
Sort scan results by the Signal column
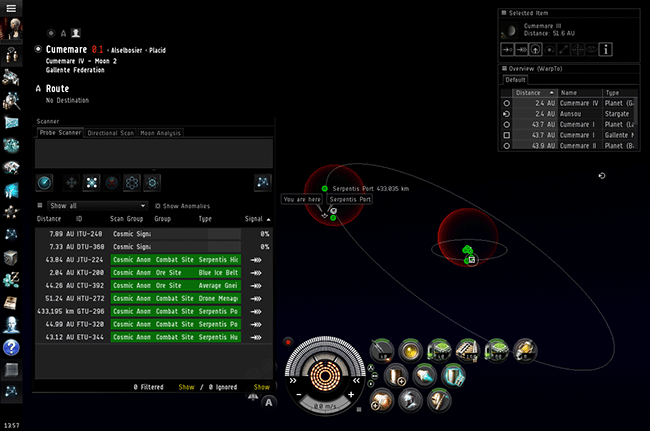pos(257,219)
